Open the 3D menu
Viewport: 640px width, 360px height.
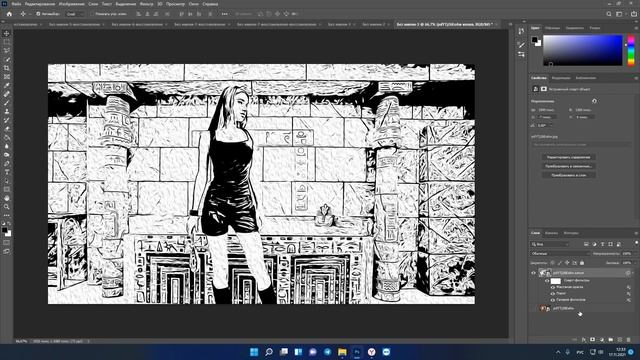(x=160, y=4)
